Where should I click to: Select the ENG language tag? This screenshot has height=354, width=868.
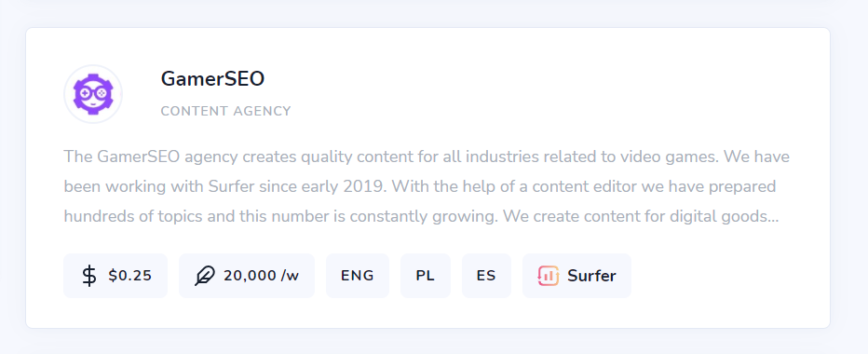358,276
